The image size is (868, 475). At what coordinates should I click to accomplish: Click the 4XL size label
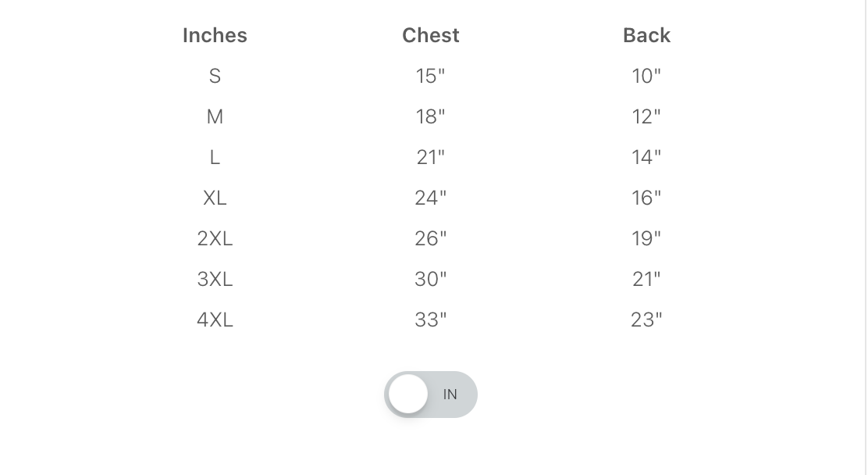pos(215,320)
